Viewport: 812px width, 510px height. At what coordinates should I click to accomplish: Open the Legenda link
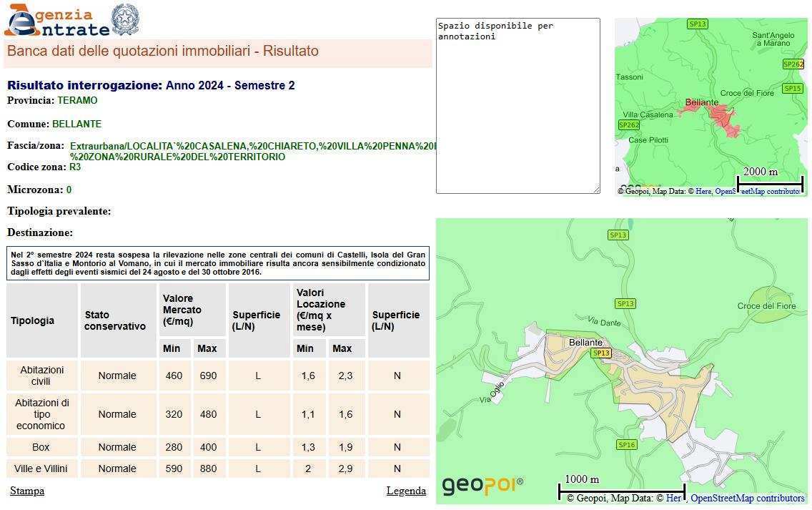coord(406,491)
